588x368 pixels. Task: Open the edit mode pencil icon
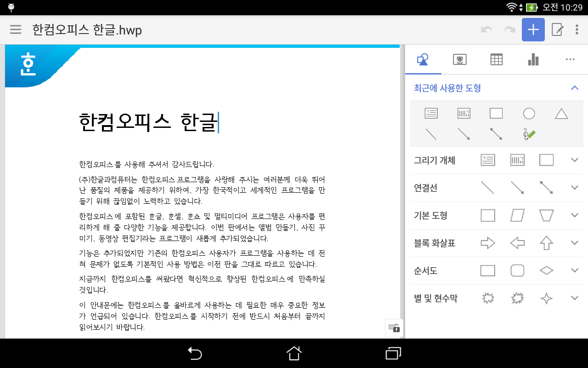[x=557, y=30]
